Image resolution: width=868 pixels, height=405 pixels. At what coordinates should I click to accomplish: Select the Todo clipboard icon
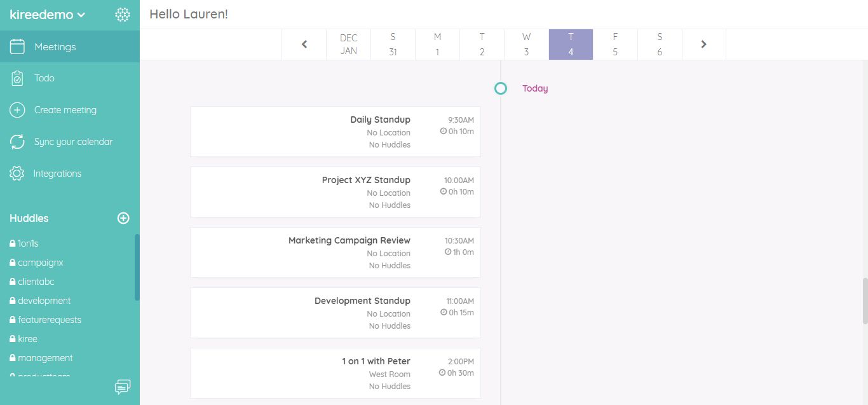tap(17, 78)
